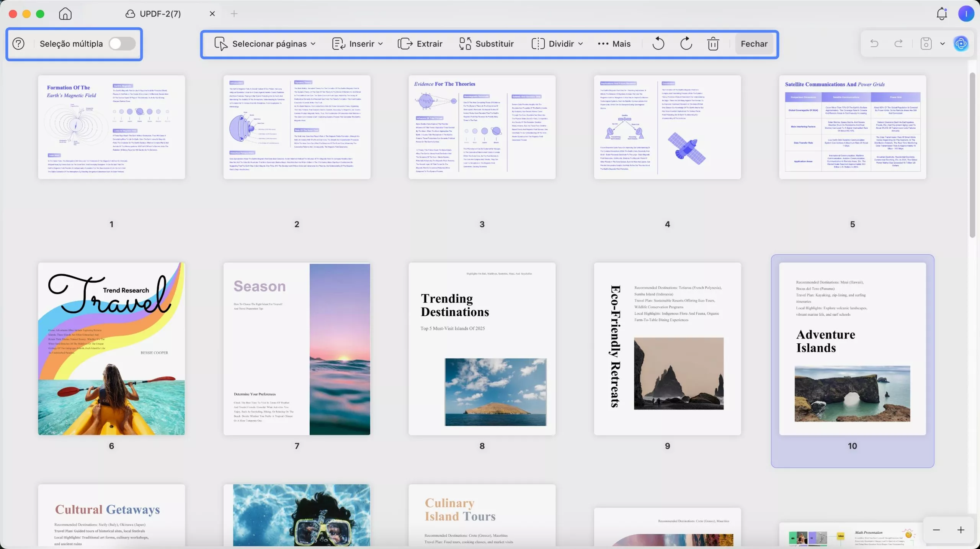
Task: Select page 9 Eco-Friendly Retreats thumbnail
Action: pyautogui.click(x=667, y=349)
